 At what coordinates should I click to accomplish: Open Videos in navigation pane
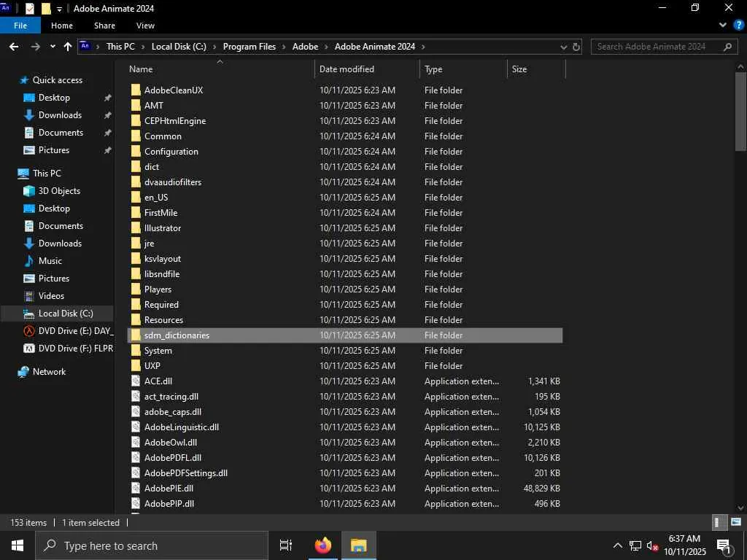(51, 296)
